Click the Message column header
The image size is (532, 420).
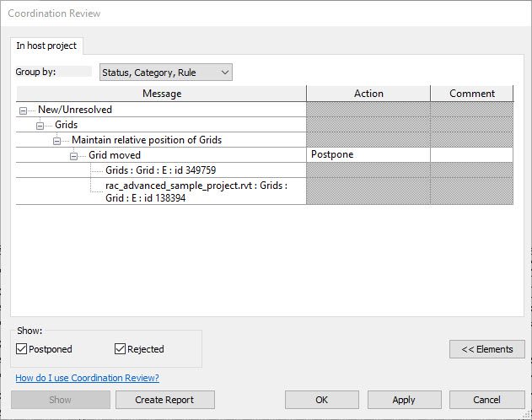(x=161, y=94)
